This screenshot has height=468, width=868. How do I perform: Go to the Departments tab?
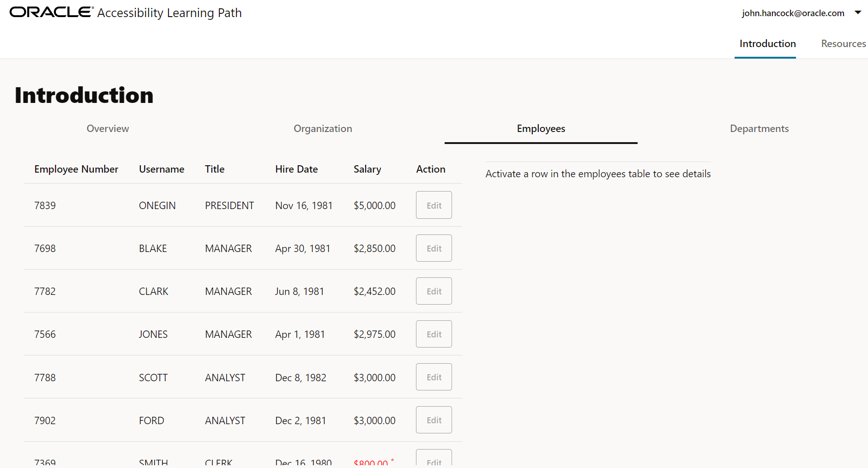pyautogui.click(x=759, y=129)
